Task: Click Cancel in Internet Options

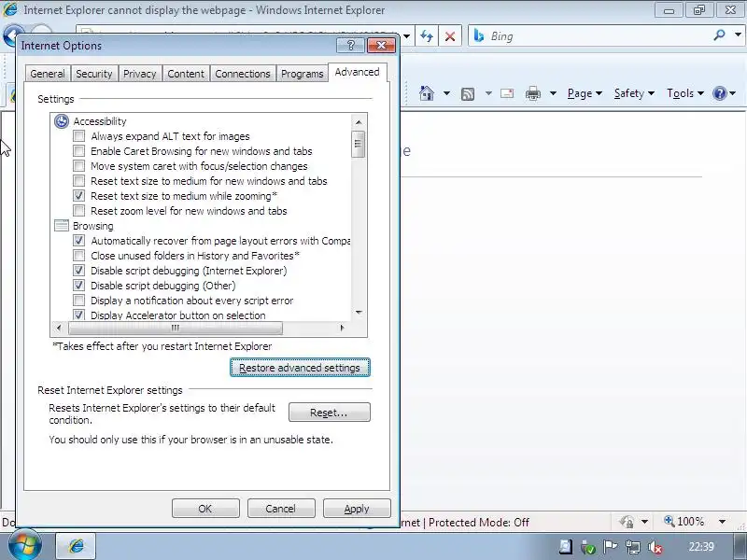Action: coord(281,509)
